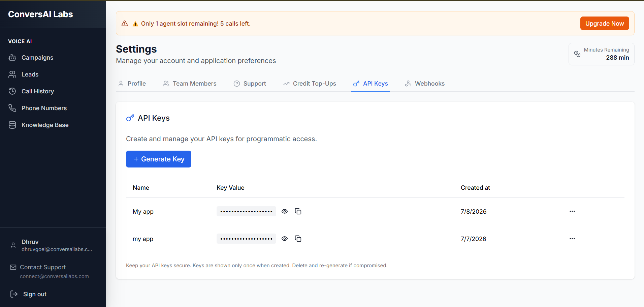The height and width of the screenshot is (307, 644).
Task: Click the Name column header
Action: (x=141, y=188)
